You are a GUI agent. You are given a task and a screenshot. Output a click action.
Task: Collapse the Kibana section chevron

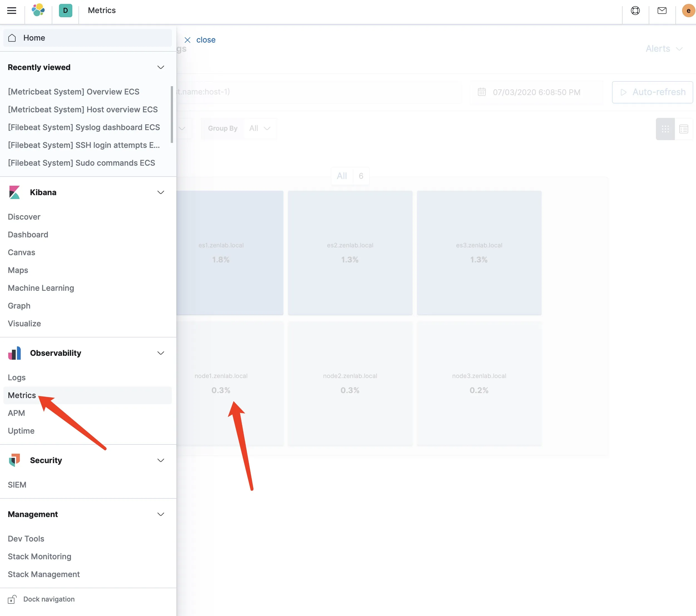pos(161,192)
